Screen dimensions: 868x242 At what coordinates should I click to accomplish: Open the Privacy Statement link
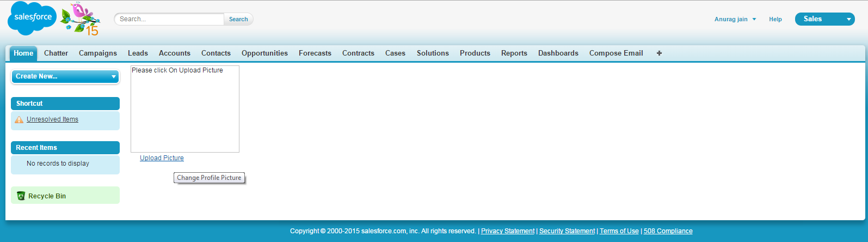point(508,231)
